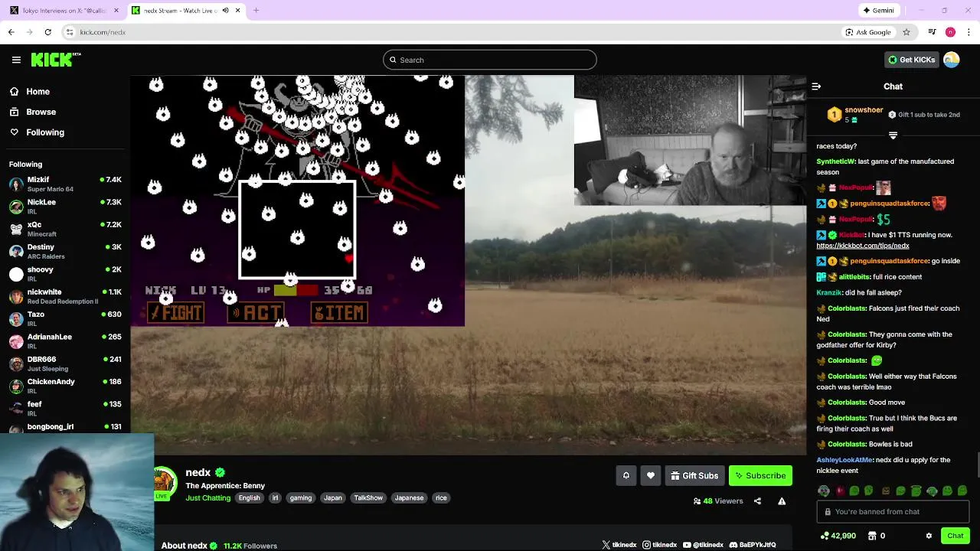Image resolution: width=980 pixels, height=551 pixels.
Task: Click the Gift Subs button
Action: pyautogui.click(x=694, y=476)
